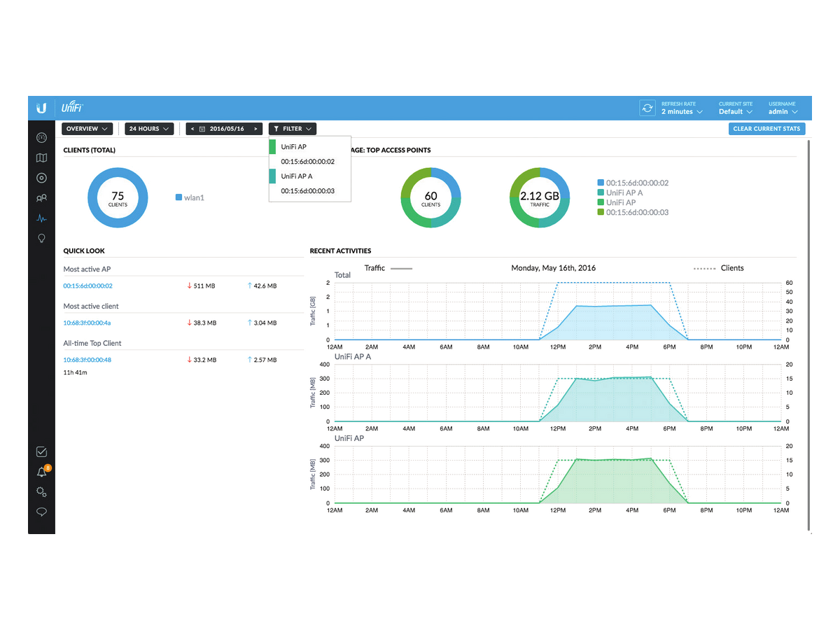Screen dimensions: 840x630
Task: Open the admin username menu
Action: click(x=783, y=111)
